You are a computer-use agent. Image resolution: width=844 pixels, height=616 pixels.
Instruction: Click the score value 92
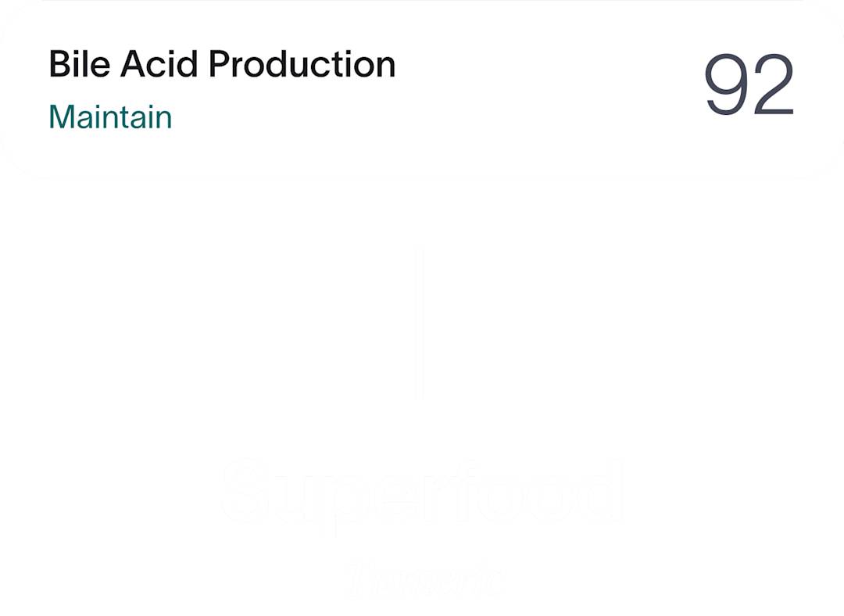click(x=749, y=84)
